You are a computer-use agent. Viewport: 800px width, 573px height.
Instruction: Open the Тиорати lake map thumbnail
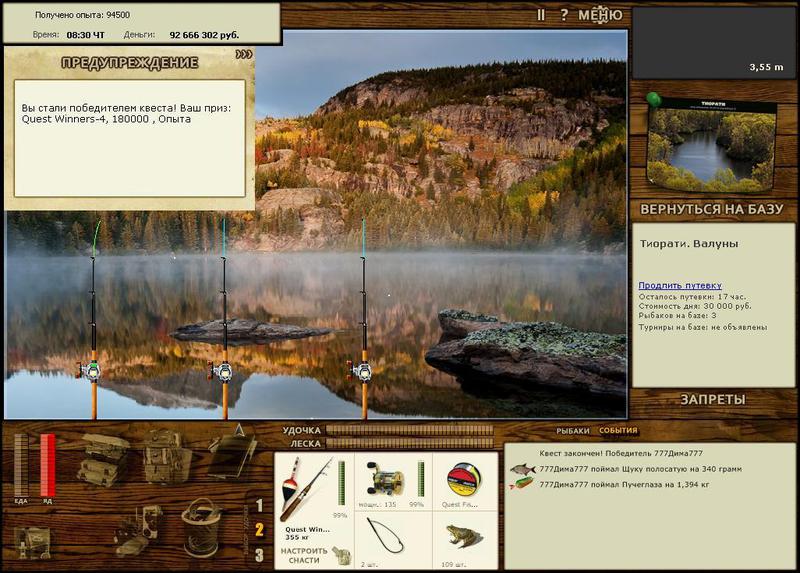point(711,145)
